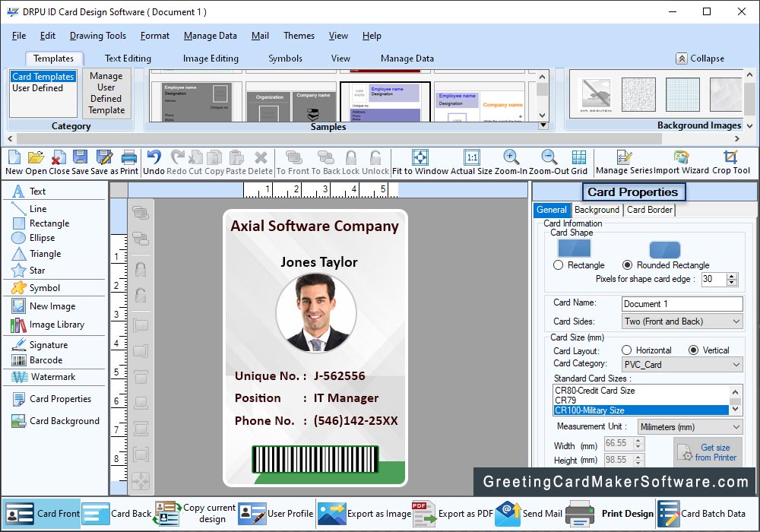Choose the Ellipse shape tool
Image resolution: width=760 pixels, height=532 pixels.
[33, 238]
